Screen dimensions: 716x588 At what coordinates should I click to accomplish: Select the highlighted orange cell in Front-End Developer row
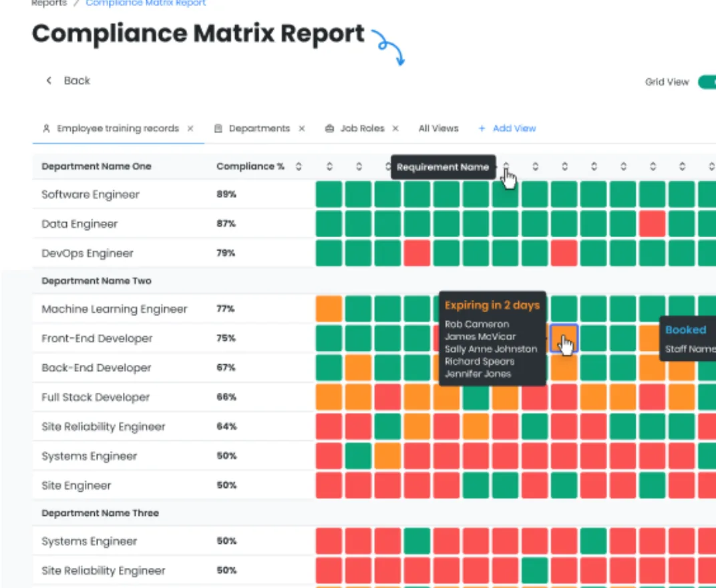564,339
